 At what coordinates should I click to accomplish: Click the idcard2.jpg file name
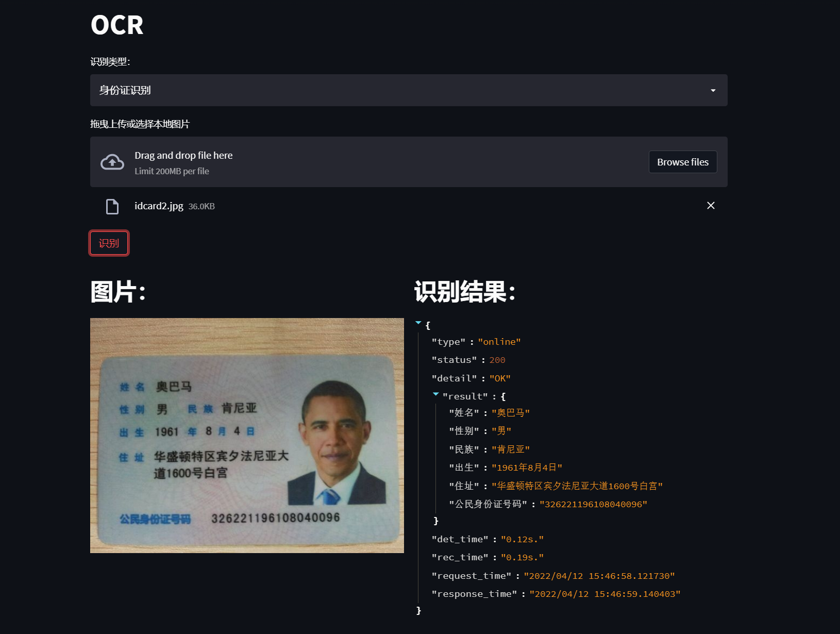pyautogui.click(x=159, y=206)
